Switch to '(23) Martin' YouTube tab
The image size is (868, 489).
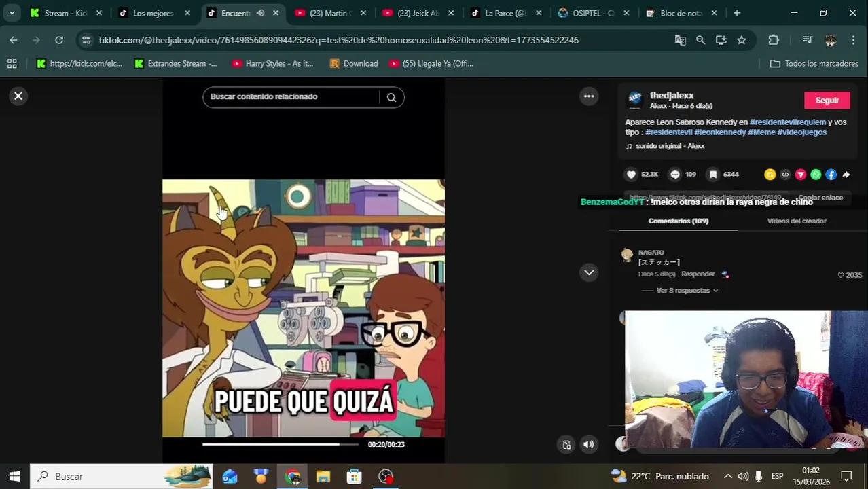pyautogui.click(x=331, y=13)
